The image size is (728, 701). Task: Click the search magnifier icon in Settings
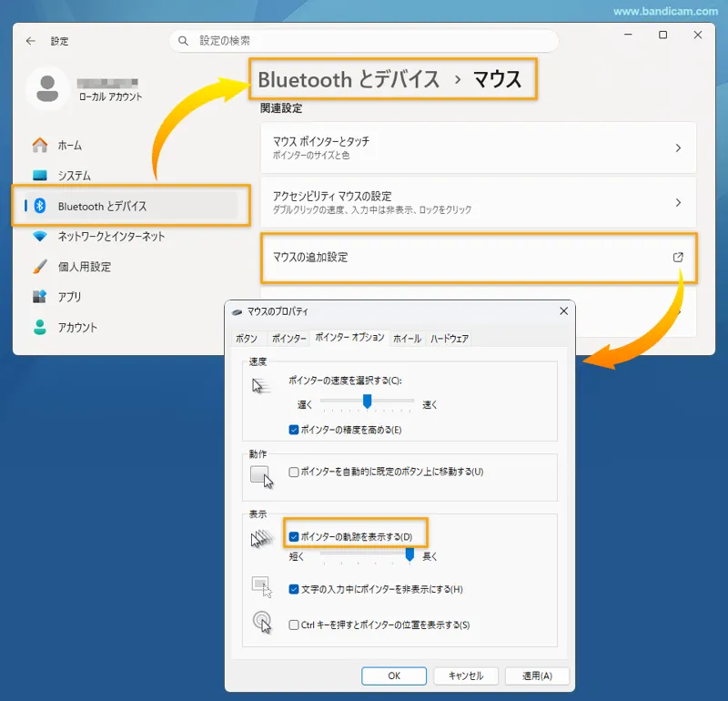(184, 41)
